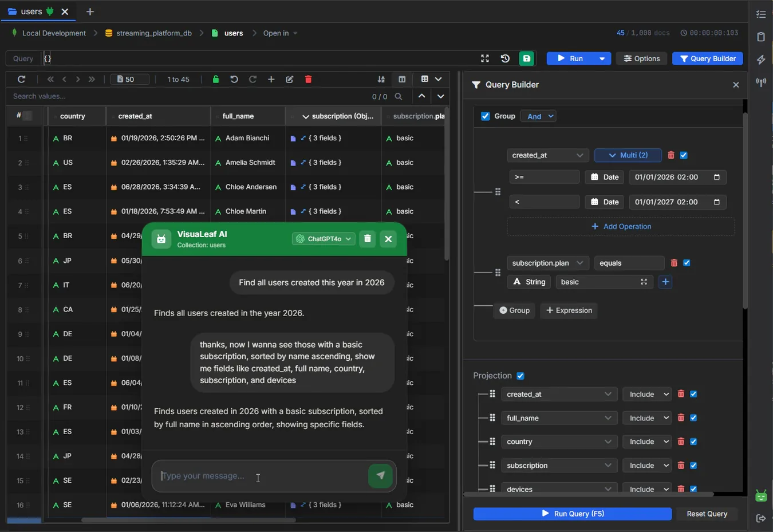The image size is (773, 532).
Task: Click the Run Query (F5) button
Action: (573, 514)
